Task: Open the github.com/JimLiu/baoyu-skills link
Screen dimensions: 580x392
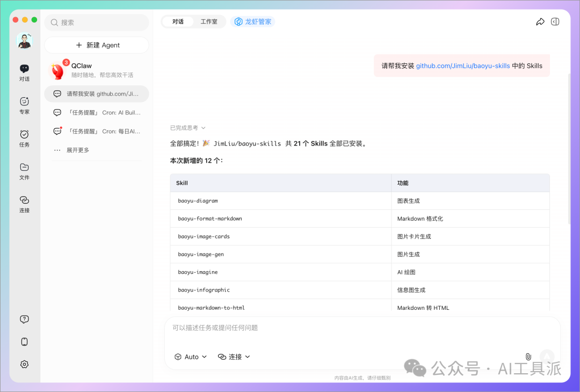Action: pyautogui.click(x=463, y=66)
